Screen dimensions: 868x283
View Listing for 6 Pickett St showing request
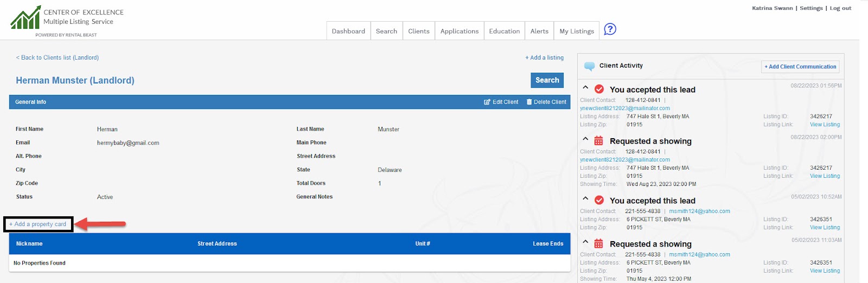coord(825,271)
